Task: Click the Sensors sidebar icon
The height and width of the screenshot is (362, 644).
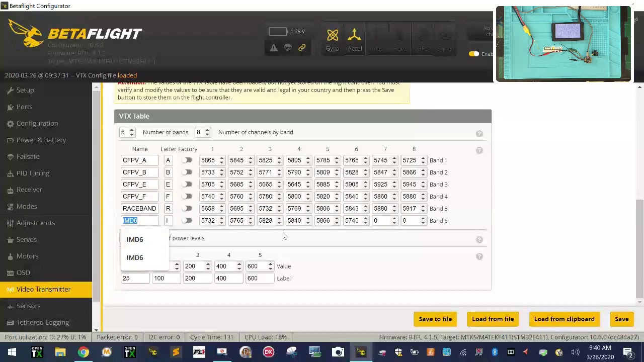Action: tap(11, 306)
